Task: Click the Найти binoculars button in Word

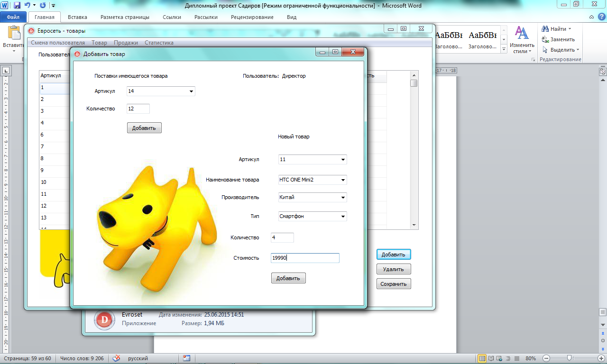Action: click(x=557, y=29)
